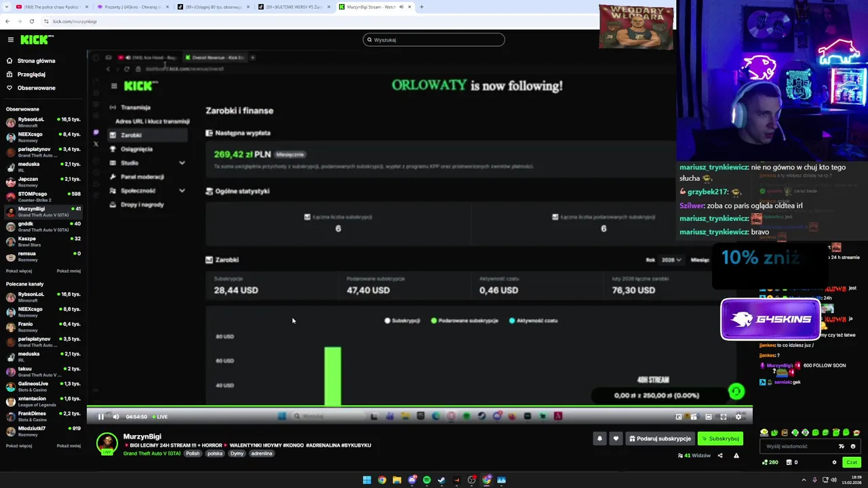868x488 pixels.
Task: Click Pokaż mniej under Obserwowane
Action: point(68,271)
